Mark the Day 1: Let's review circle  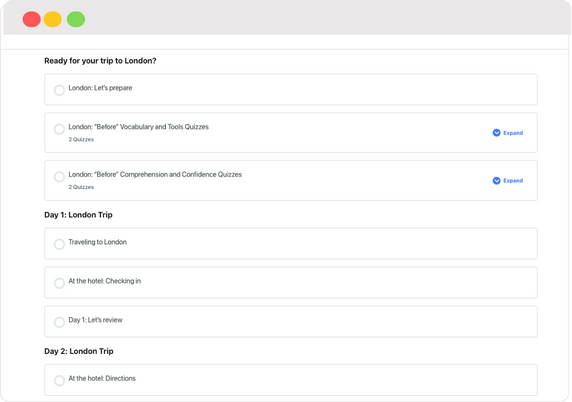click(59, 322)
